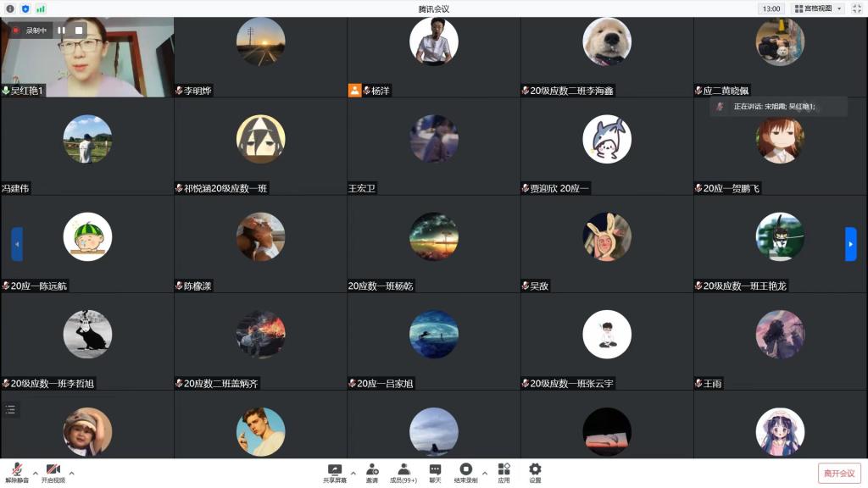868x488 pixels.
Task: Expand share screen options arrow
Action: [x=353, y=473]
